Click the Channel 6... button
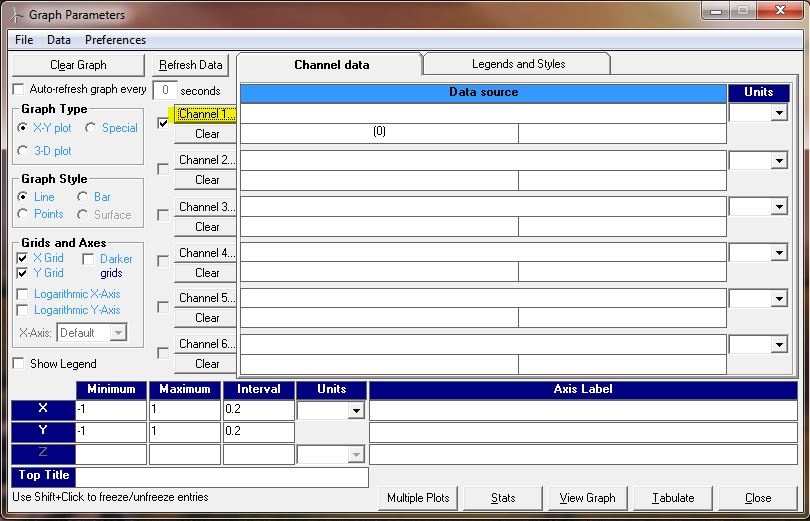This screenshot has height=521, width=810. pos(206,344)
